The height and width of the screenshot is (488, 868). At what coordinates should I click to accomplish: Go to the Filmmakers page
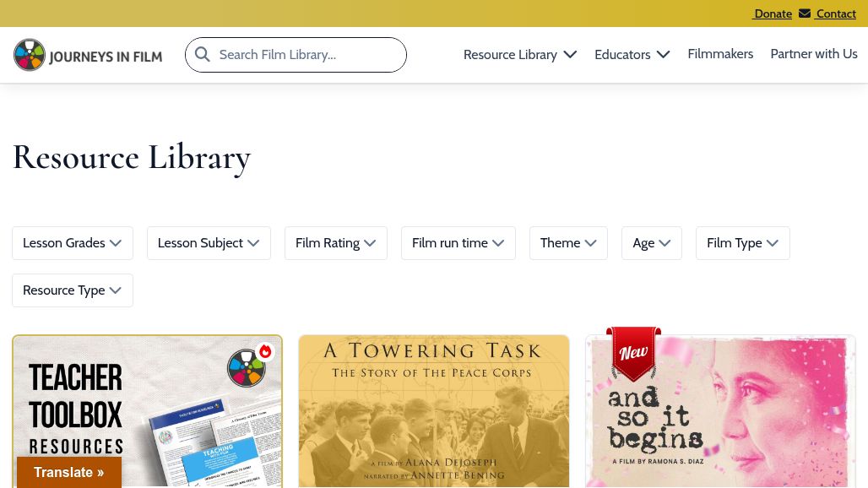720,54
